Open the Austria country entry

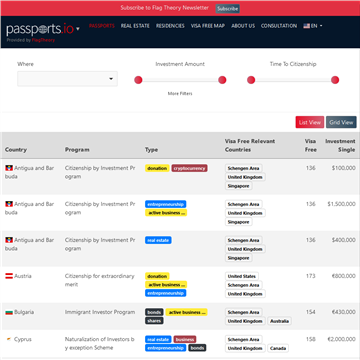pos(23,276)
